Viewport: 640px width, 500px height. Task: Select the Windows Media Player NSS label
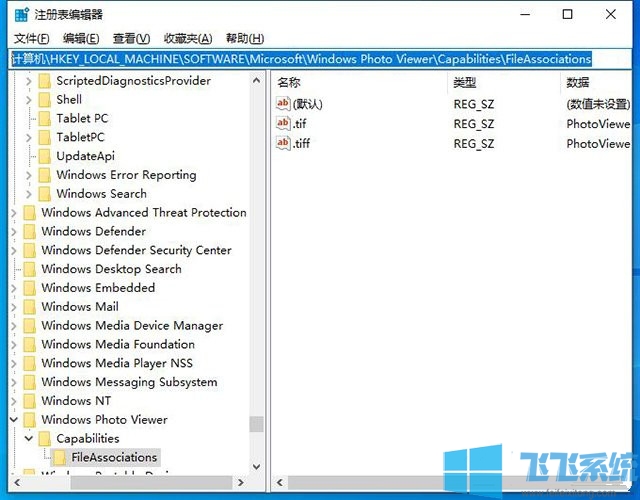(x=117, y=363)
